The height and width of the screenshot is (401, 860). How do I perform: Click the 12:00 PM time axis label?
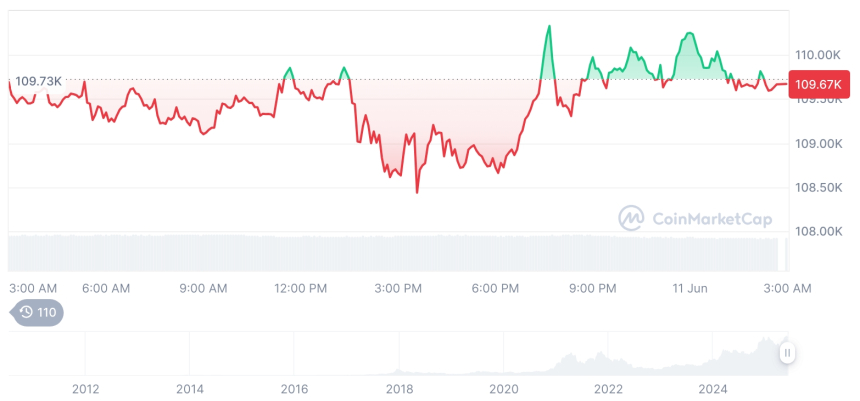[300, 288]
